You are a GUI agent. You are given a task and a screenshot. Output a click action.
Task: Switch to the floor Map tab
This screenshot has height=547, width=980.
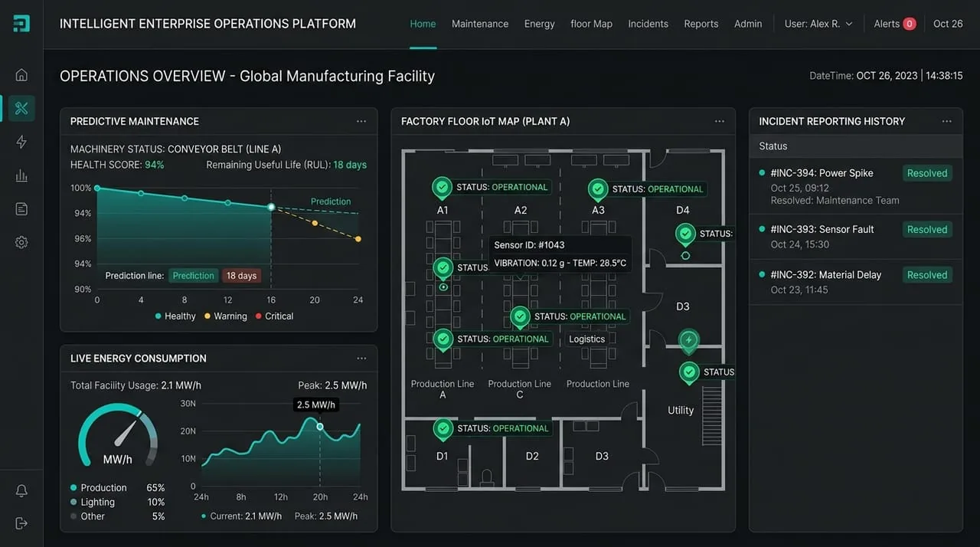click(x=591, y=24)
